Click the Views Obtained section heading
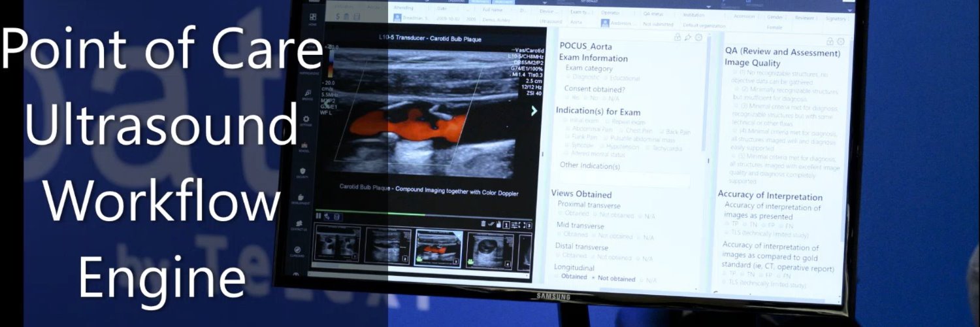Viewport: 980px width, 327px height. (581, 194)
